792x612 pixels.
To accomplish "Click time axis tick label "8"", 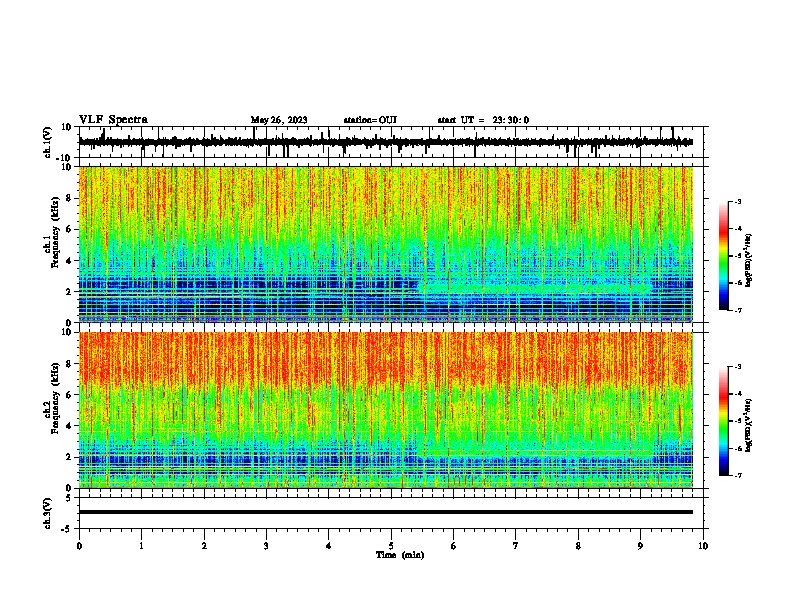I will 578,546.
